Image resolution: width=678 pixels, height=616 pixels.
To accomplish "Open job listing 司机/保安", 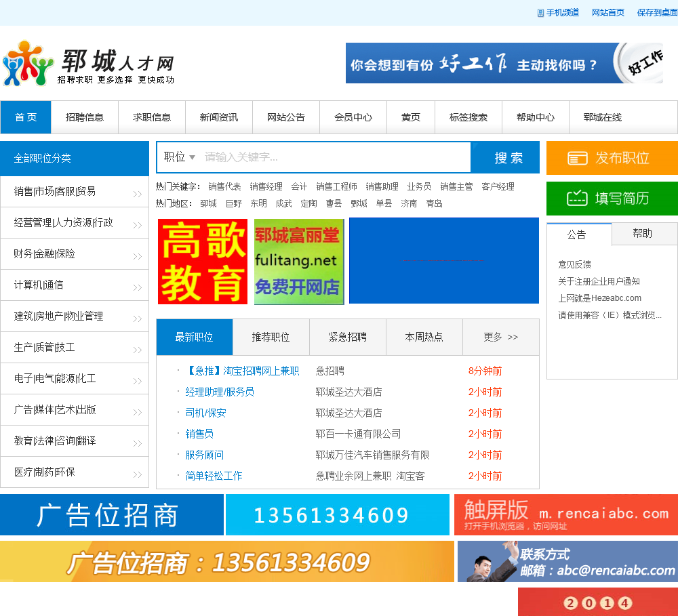I will tap(206, 413).
